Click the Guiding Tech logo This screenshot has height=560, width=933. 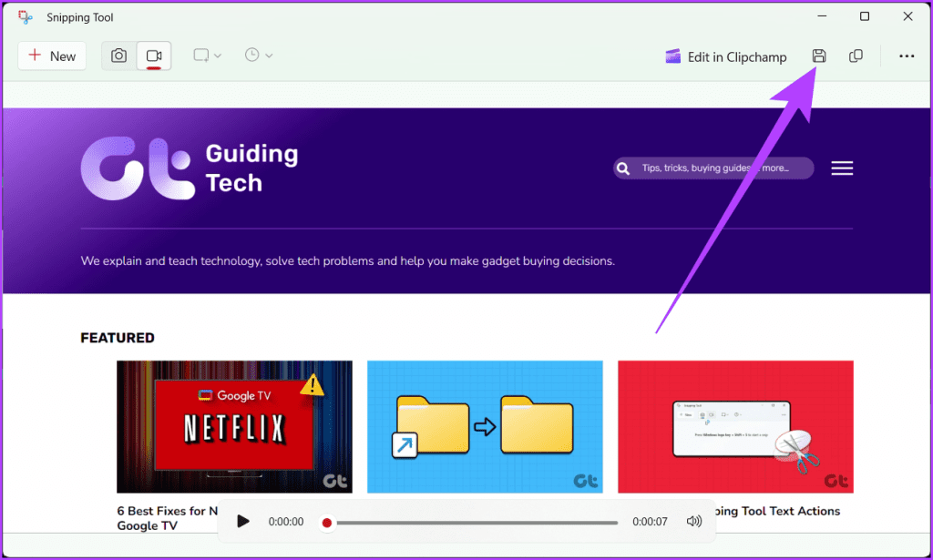tap(190, 168)
